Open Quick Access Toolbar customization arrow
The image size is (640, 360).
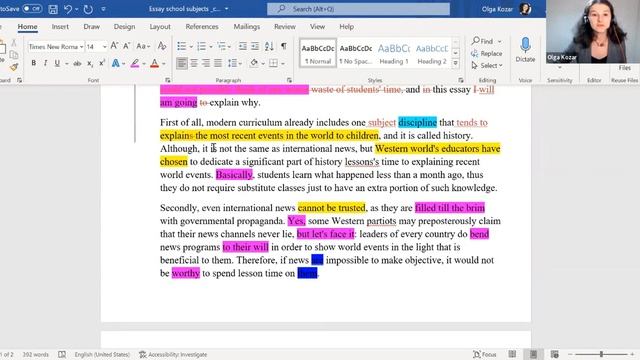click(103, 9)
